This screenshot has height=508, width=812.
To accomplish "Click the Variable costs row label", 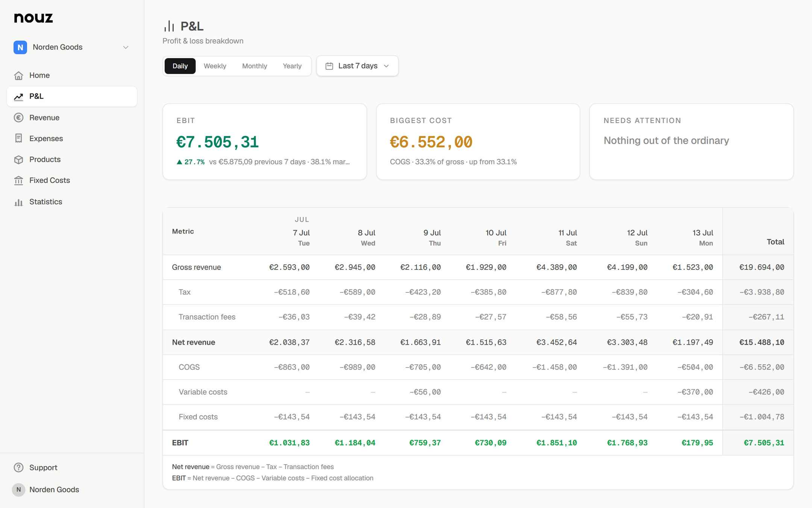I will [203, 392].
